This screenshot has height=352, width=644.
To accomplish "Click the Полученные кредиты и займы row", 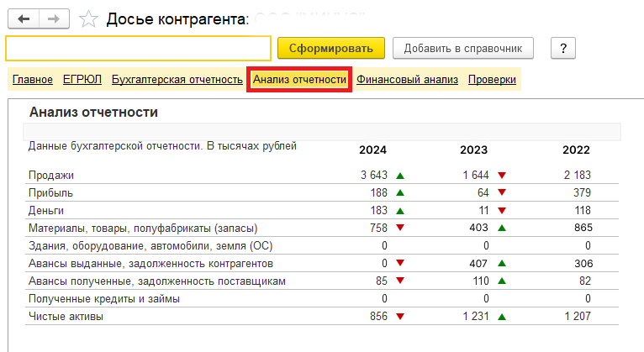I will [x=105, y=299].
